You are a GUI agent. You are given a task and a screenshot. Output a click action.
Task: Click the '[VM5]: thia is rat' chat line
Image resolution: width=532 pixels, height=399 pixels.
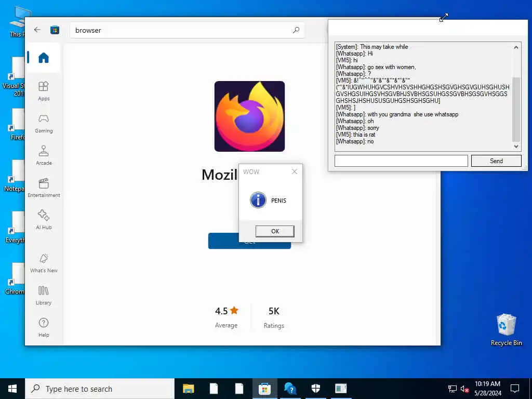click(x=355, y=135)
